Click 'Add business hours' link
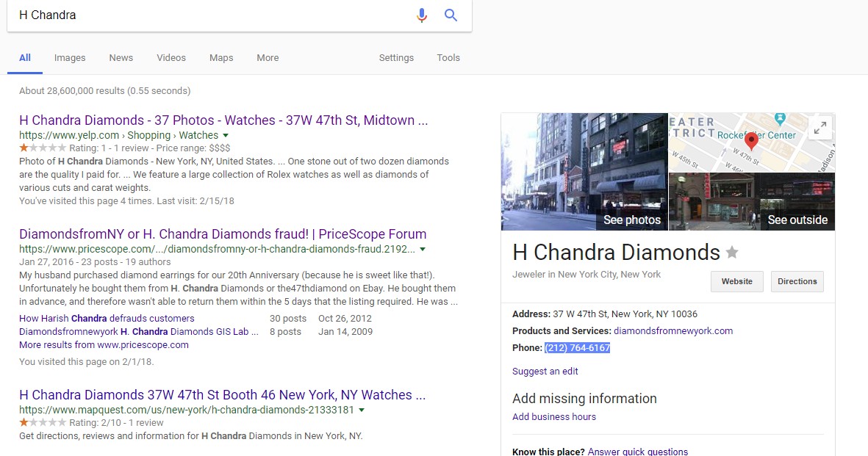This screenshot has width=868, height=456. click(553, 416)
